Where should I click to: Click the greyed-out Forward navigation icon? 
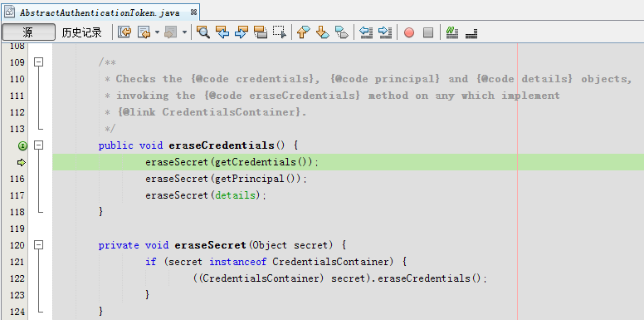(170, 32)
